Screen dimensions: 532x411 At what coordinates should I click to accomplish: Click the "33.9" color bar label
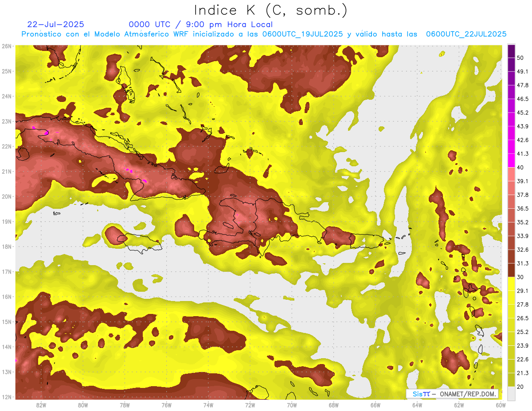(x=522, y=236)
